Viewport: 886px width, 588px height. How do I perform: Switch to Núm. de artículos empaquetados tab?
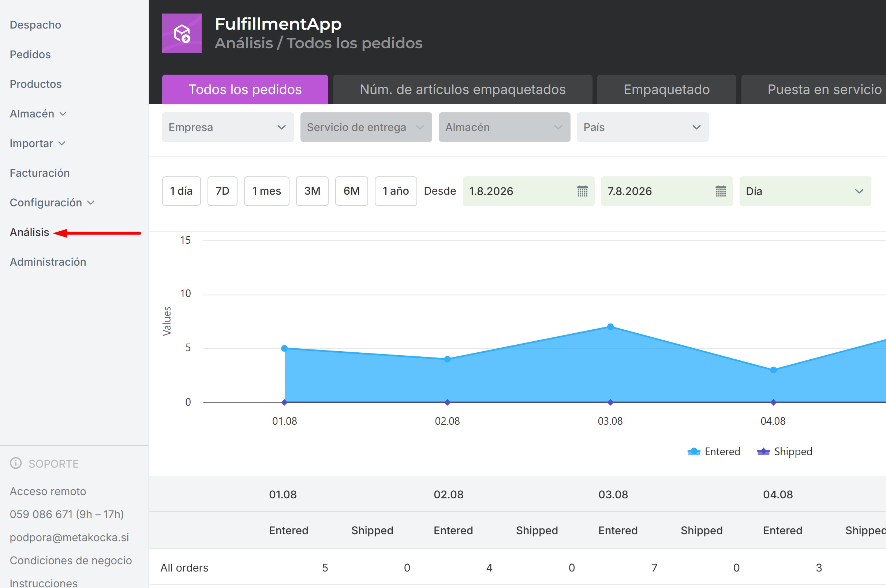(463, 90)
